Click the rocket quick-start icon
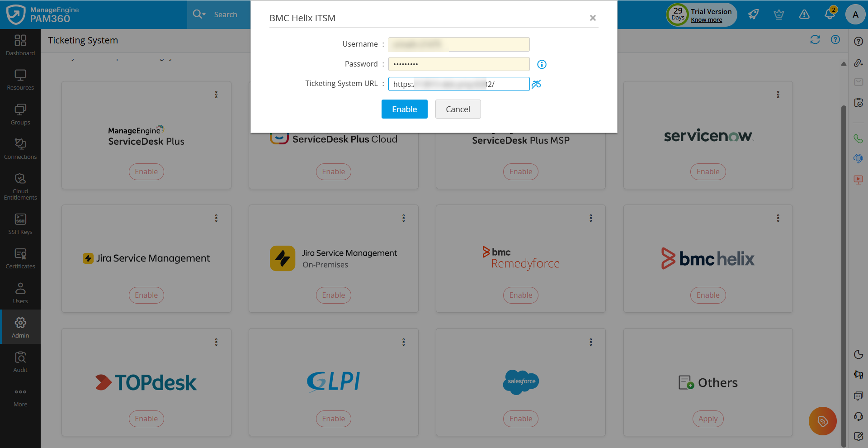This screenshot has width=868, height=448. [753, 14]
